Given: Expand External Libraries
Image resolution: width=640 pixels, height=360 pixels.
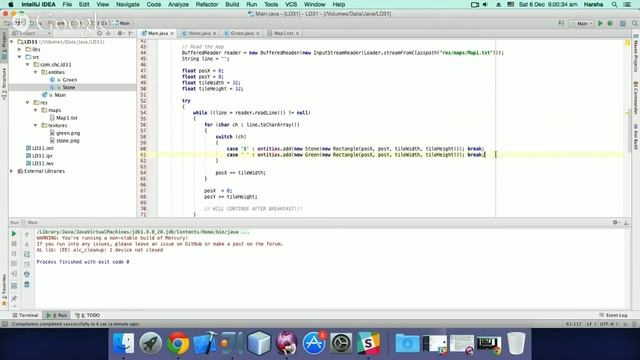Looking at the screenshot, I should [x=12, y=171].
